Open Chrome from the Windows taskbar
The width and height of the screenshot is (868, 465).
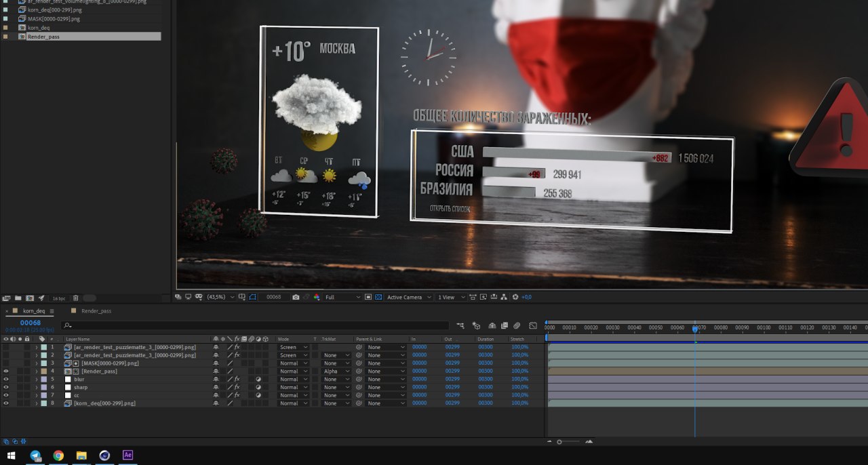tap(58, 456)
